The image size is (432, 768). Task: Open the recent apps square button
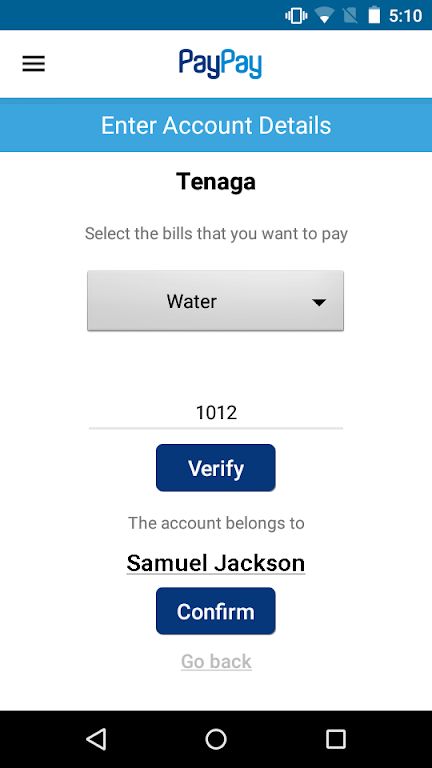[x=336, y=739]
